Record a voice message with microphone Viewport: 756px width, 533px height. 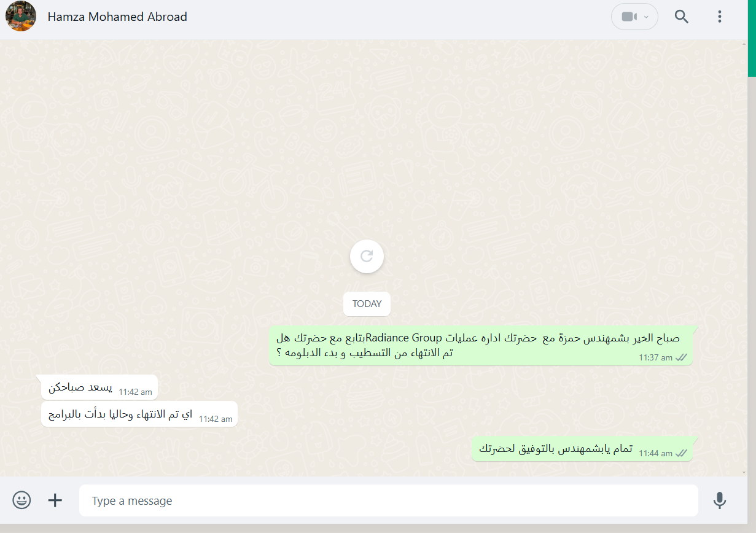720,500
